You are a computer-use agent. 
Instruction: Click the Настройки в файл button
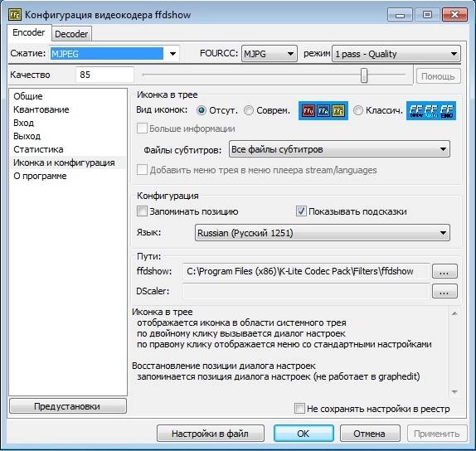point(210,434)
